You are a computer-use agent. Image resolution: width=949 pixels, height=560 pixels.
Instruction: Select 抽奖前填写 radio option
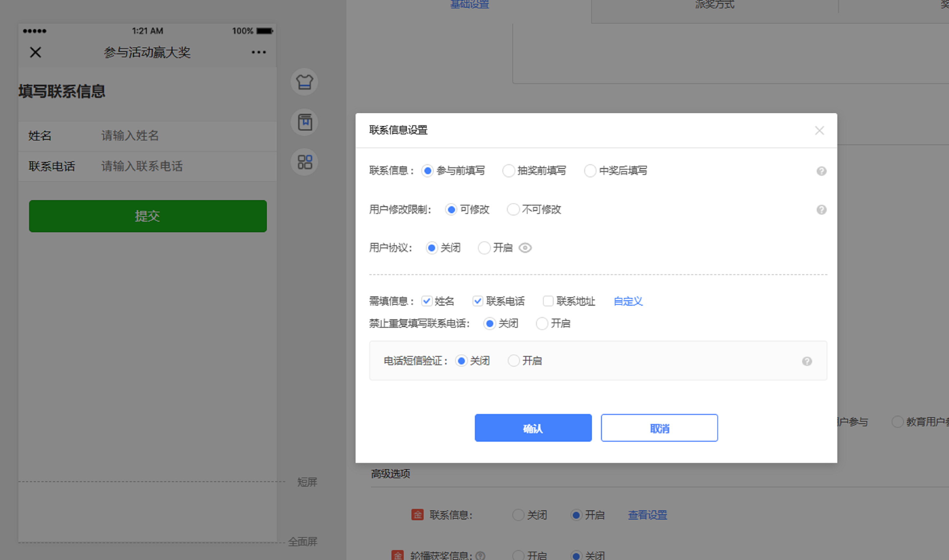(508, 171)
